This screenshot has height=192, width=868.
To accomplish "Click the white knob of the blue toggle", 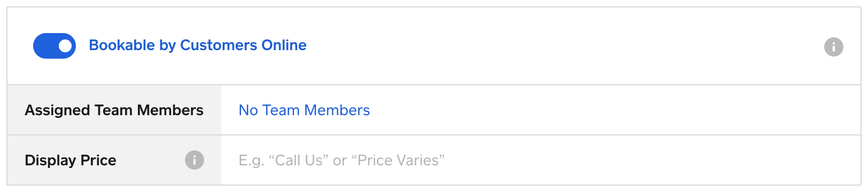I will (x=65, y=46).
